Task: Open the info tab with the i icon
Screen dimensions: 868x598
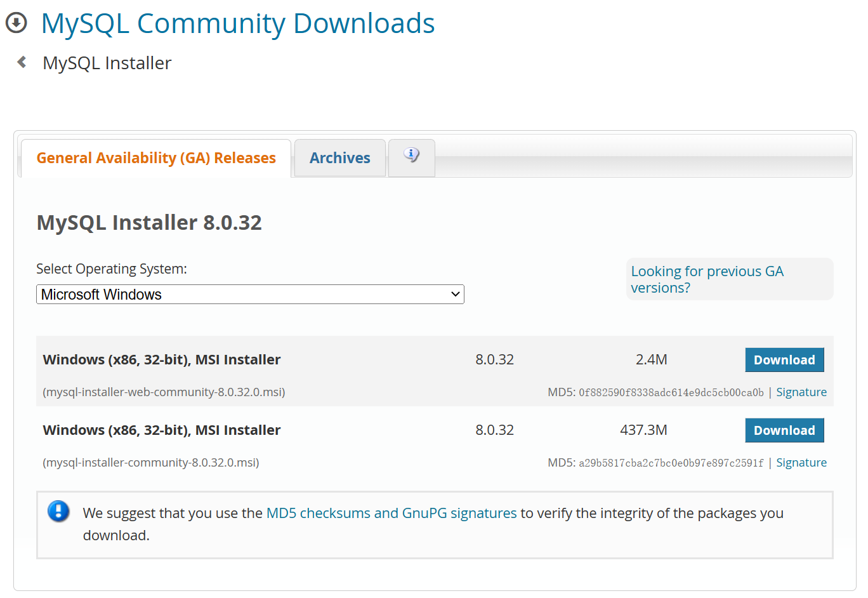Action: point(411,154)
